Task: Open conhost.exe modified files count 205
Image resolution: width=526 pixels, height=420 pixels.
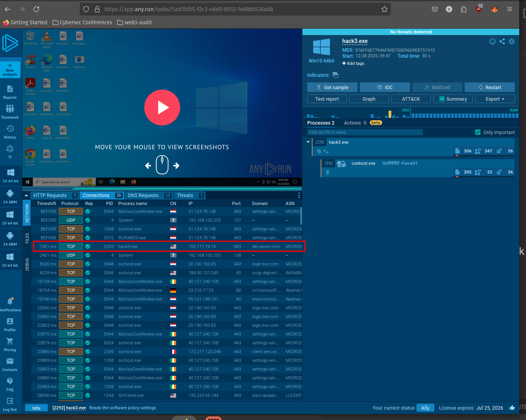Action: pyautogui.click(x=463, y=172)
